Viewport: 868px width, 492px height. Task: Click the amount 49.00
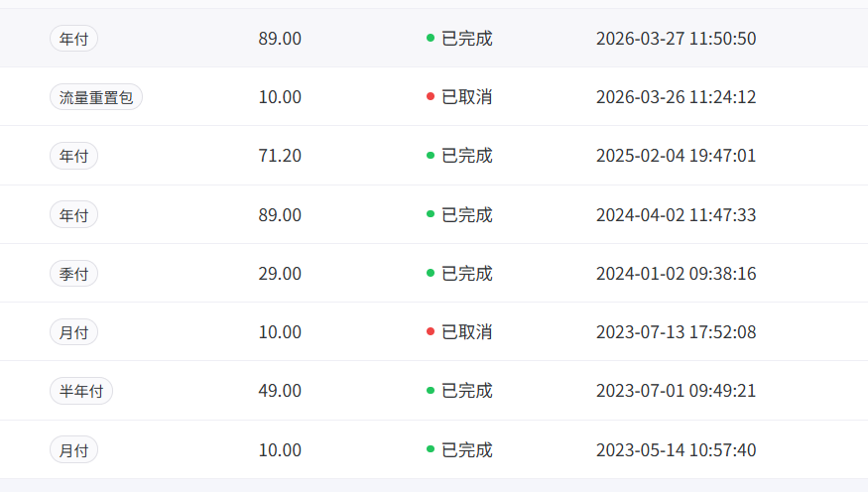tap(280, 391)
